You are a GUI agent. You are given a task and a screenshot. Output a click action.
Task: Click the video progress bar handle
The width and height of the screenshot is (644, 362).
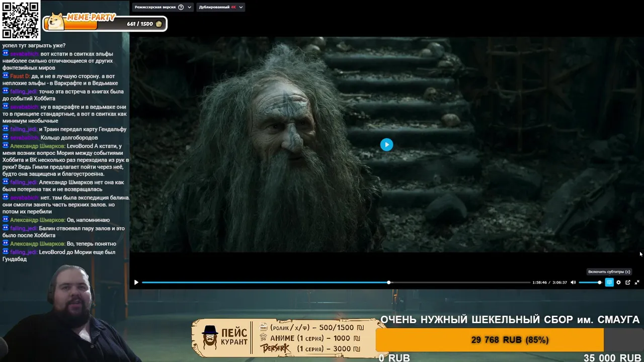pos(389,283)
